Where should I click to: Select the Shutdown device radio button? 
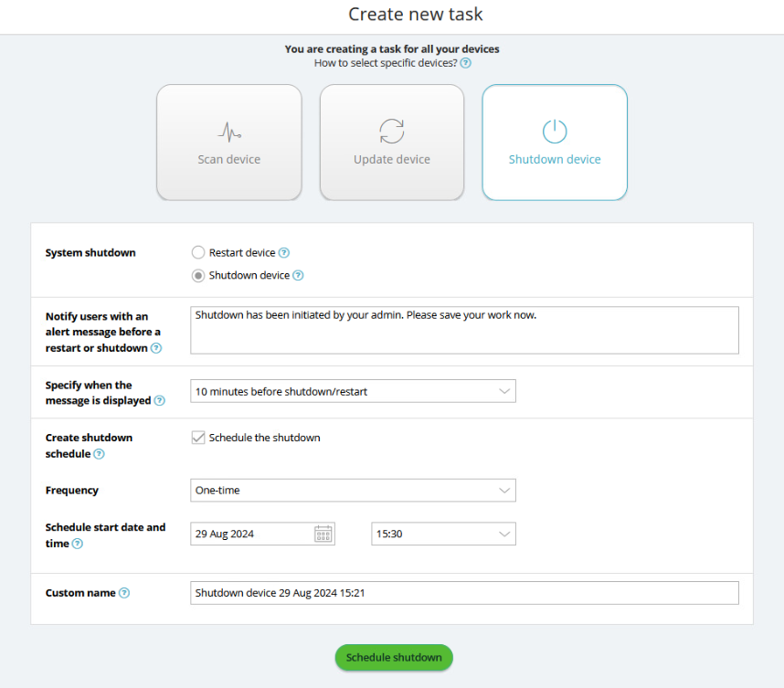pyautogui.click(x=198, y=276)
